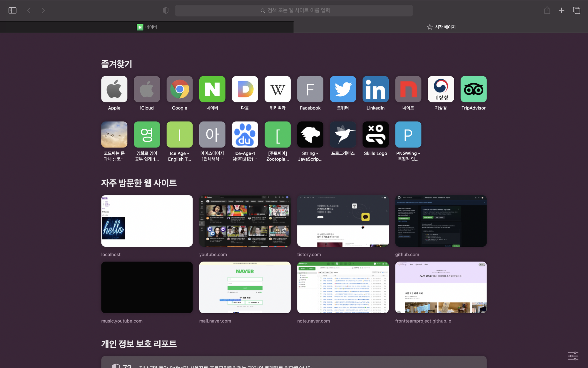Show the tab overview icon
This screenshot has width=588, height=368.
click(577, 11)
